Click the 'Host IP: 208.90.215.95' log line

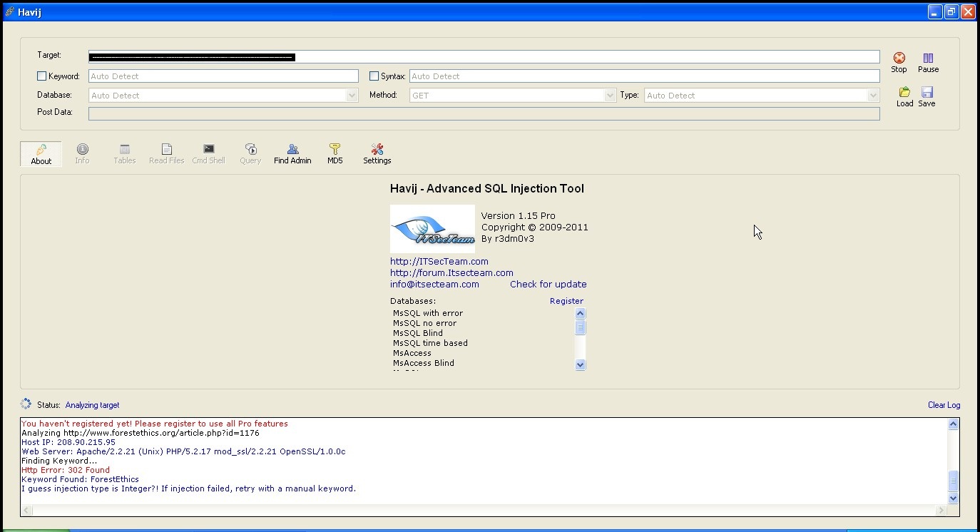coord(68,442)
